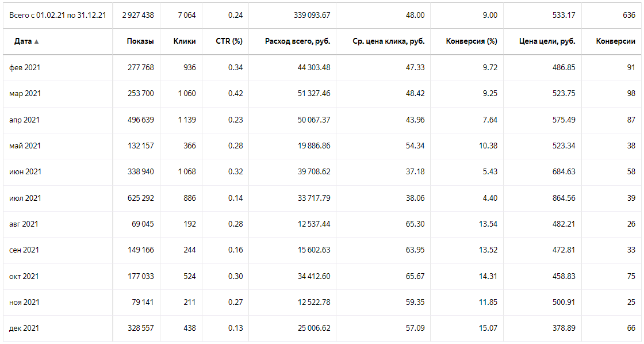Screen dimensions: 644x344
Task: Click авг 2021 impressions value 69 045
Action: pyautogui.click(x=141, y=224)
